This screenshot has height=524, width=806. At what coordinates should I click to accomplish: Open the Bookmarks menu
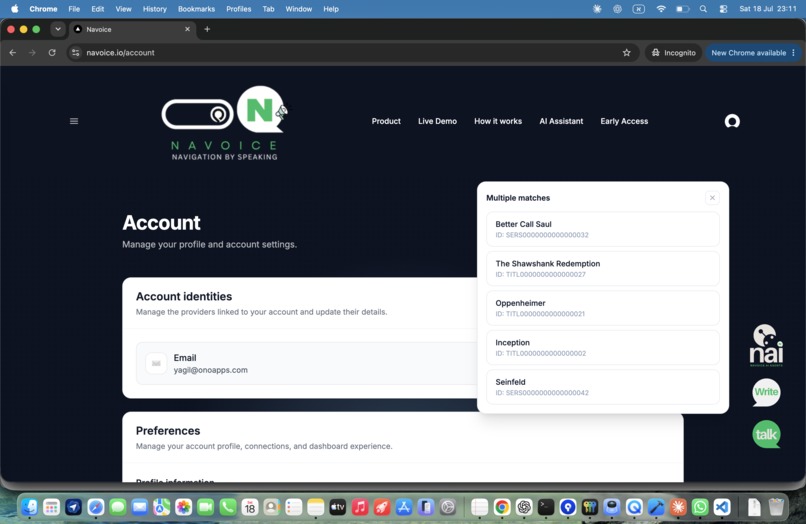196,9
